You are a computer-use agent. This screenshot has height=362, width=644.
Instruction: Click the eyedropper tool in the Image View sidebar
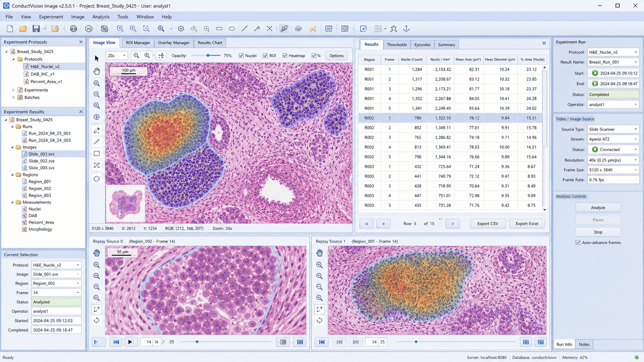coord(97,130)
